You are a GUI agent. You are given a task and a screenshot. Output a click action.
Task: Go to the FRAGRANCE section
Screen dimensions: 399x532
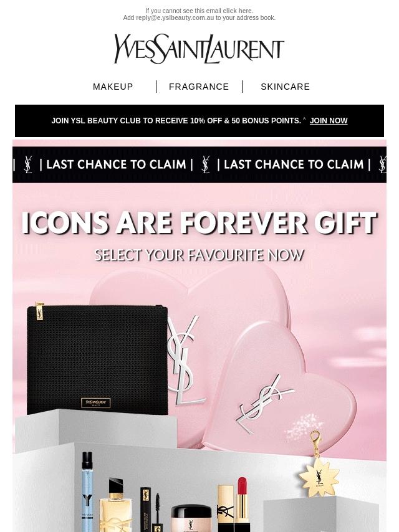pos(199,87)
